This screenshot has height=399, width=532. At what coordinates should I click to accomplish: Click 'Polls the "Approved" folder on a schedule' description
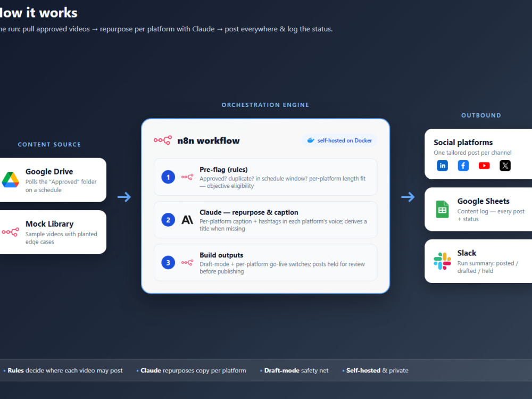click(61, 186)
